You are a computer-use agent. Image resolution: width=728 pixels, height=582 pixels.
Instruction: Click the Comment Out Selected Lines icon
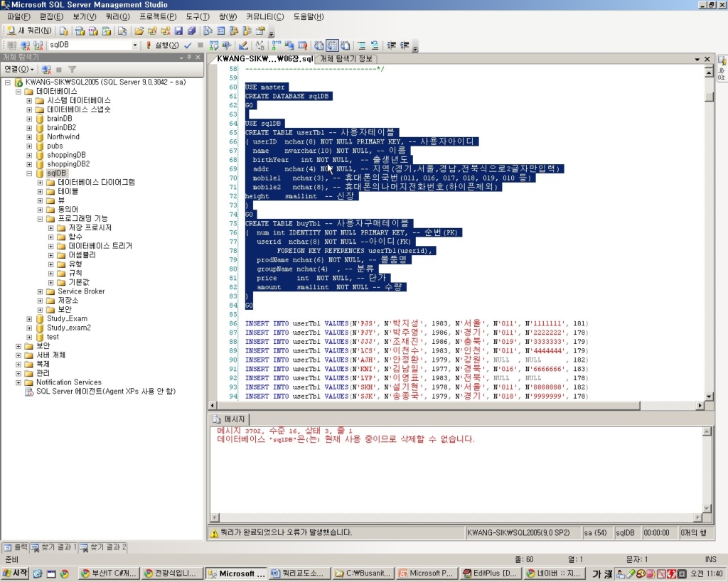361,45
